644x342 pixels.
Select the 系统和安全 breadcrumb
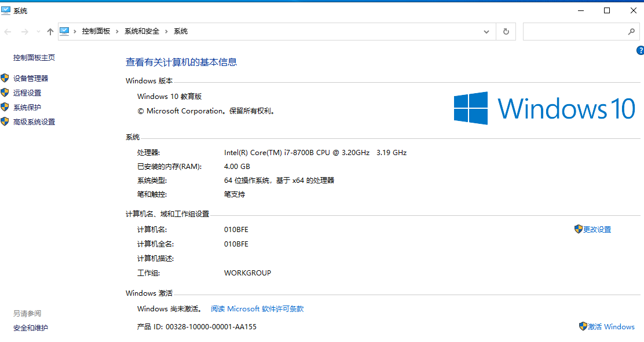click(x=142, y=31)
